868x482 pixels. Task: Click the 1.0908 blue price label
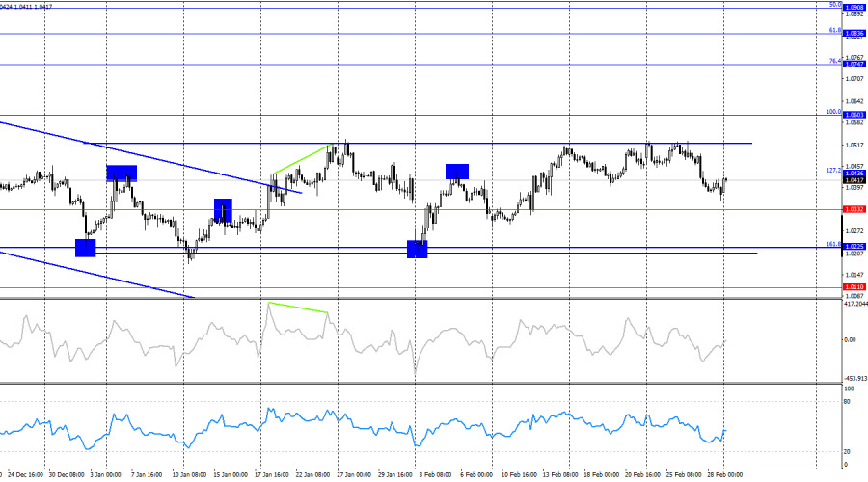tap(854, 7)
